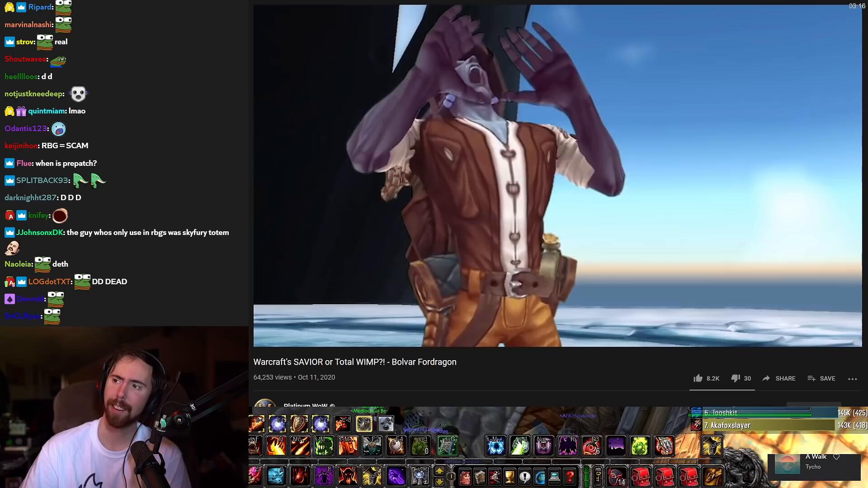Viewport: 868px width, 488px height.
Task: Open achievements via golden chalice icon
Action: tap(509, 476)
